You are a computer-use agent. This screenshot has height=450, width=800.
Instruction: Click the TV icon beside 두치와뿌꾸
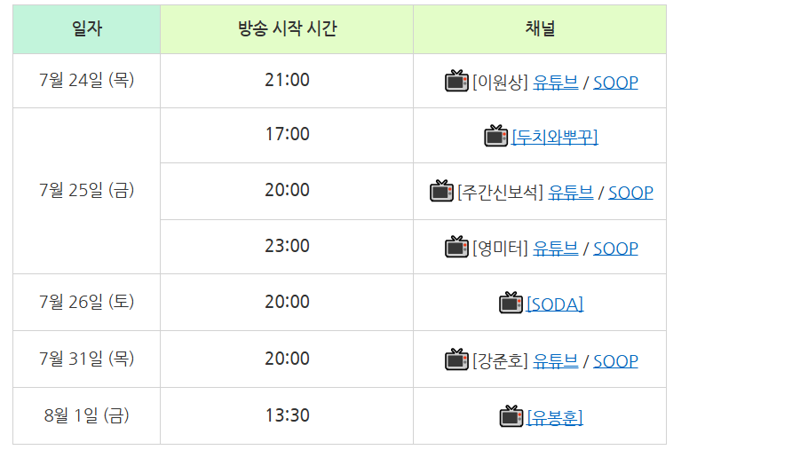496,135
